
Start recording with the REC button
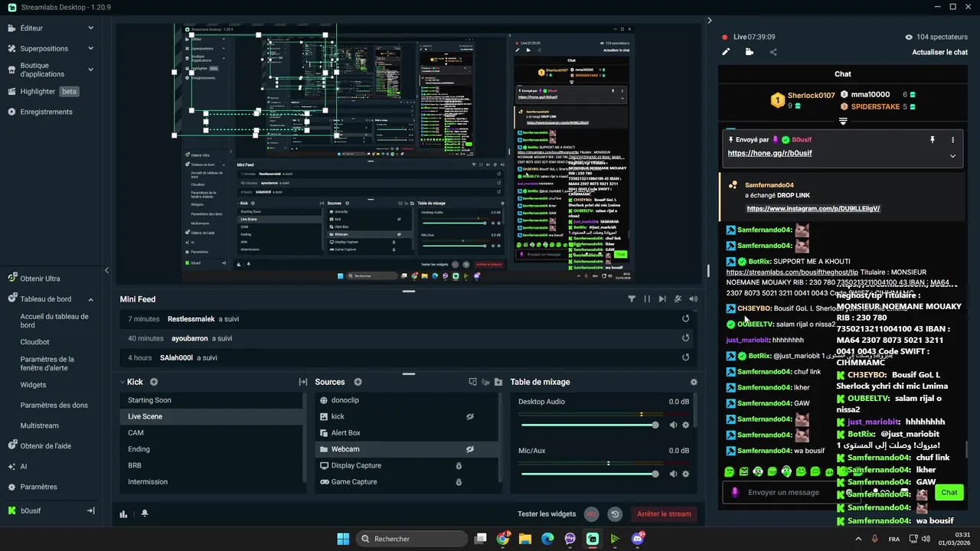point(592,514)
